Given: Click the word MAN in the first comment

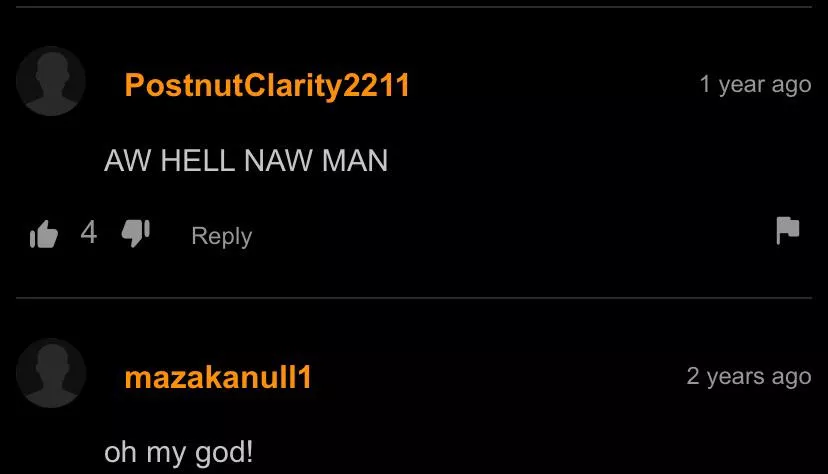Looking at the screenshot, I should coord(355,160).
